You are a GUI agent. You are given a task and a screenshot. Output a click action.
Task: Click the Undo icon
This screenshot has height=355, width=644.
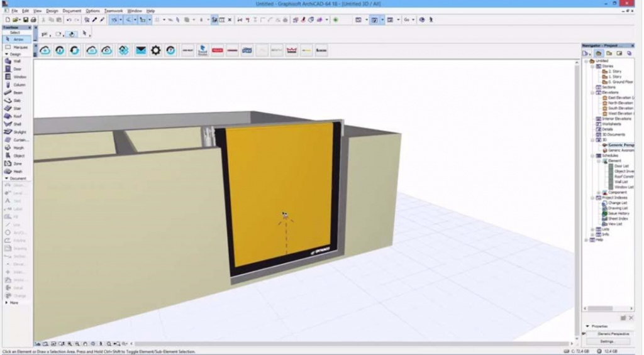coord(69,19)
